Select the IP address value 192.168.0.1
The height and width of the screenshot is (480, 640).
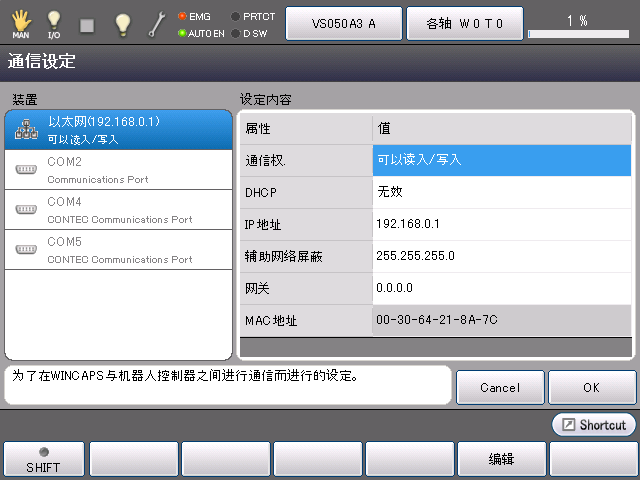(x=502, y=224)
